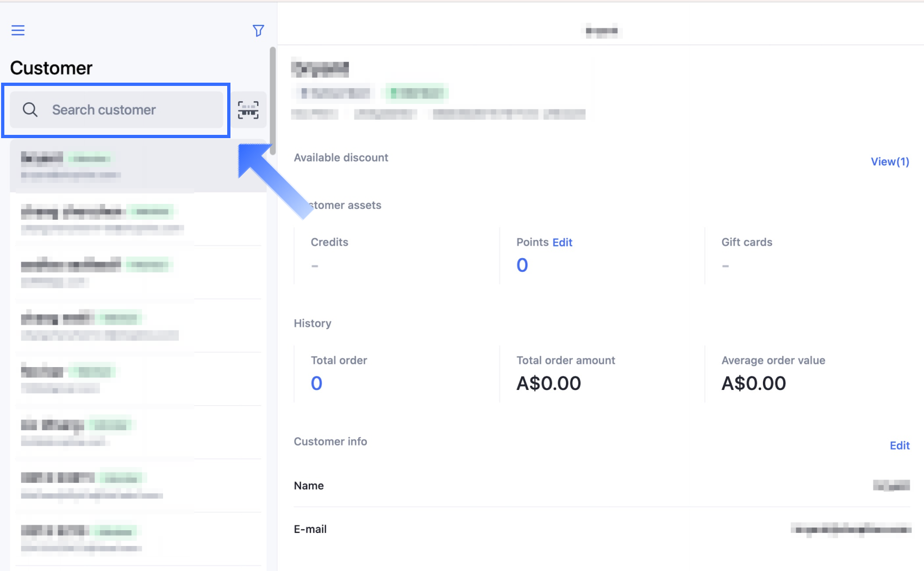The image size is (924, 571).
Task: Edit the customer's Points
Action: (562, 243)
